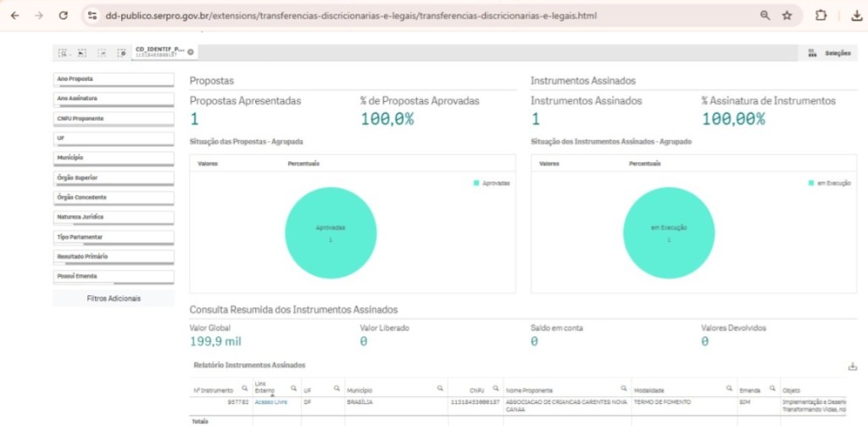Click the step forward selection icon
868x426 pixels.
pos(102,53)
